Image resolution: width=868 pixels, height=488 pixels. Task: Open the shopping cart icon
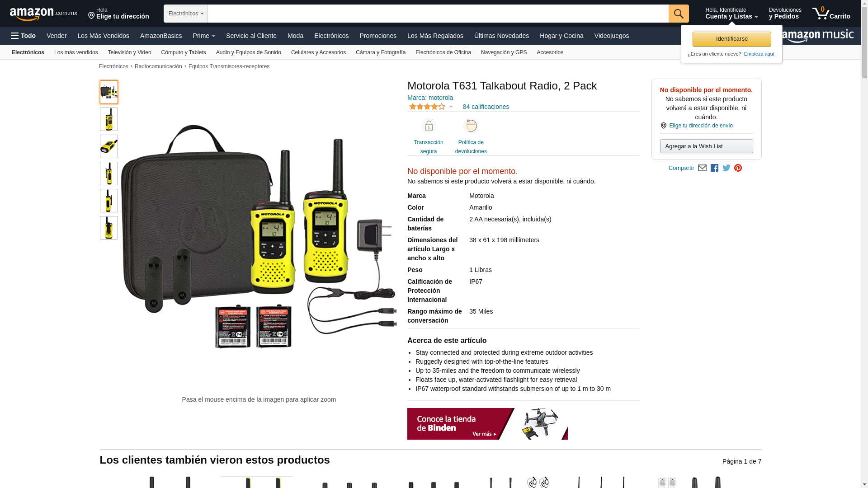pyautogui.click(x=831, y=14)
